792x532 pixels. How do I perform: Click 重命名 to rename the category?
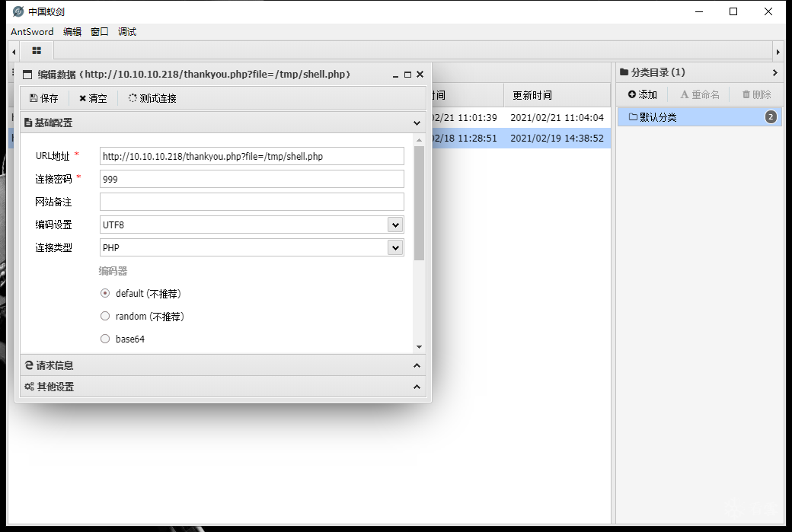tap(700, 94)
